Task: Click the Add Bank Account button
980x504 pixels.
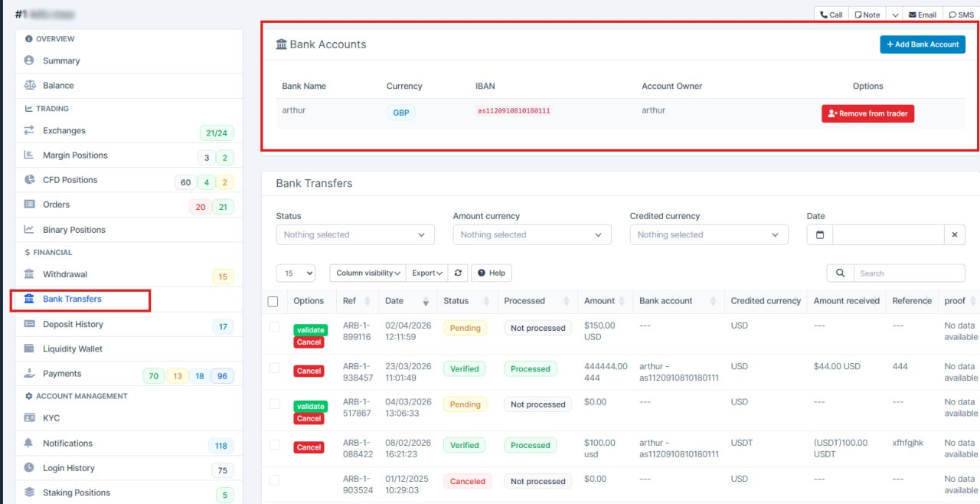Action: [922, 44]
